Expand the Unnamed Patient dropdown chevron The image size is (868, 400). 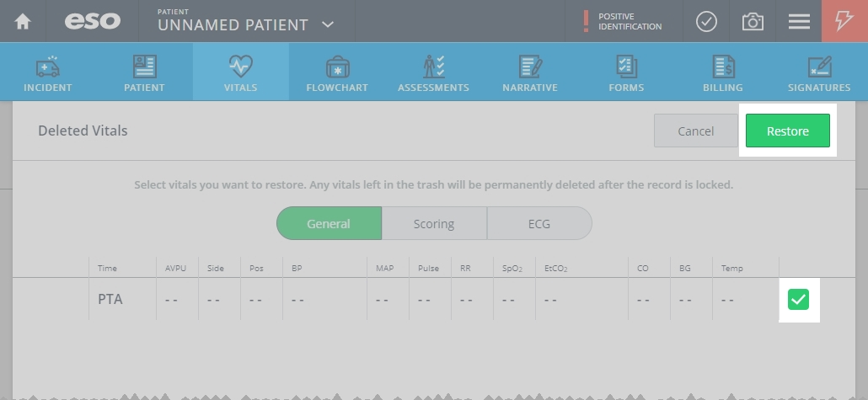coord(328,24)
